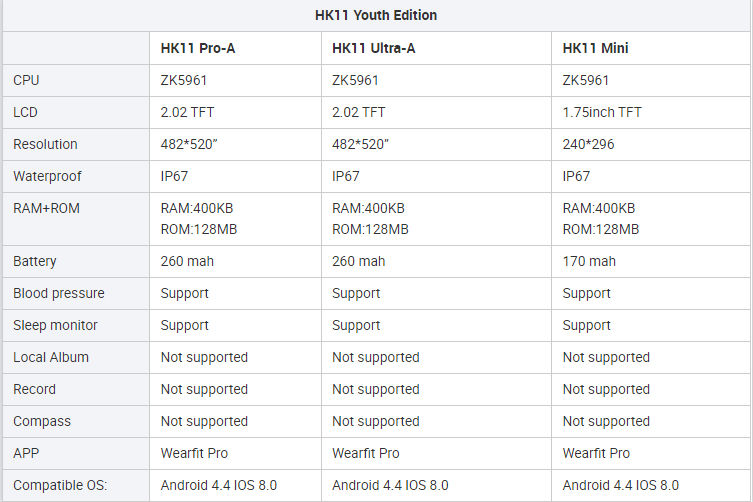Click the Local Album row label
Image resolution: width=753 pixels, height=502 pixels.
[x=51, y=357]
